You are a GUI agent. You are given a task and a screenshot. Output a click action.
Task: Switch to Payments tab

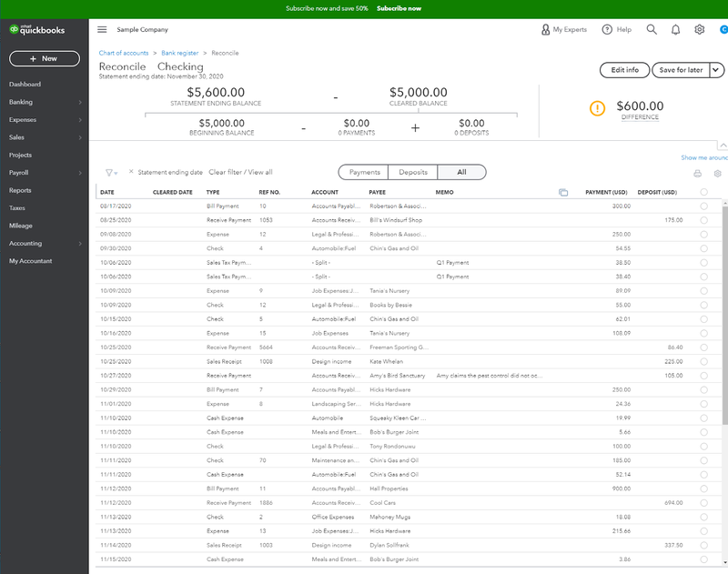pos(365,172)
